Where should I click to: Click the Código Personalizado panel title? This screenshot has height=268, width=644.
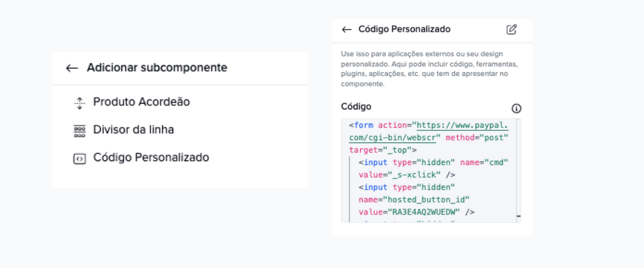[x=404, y=29]
